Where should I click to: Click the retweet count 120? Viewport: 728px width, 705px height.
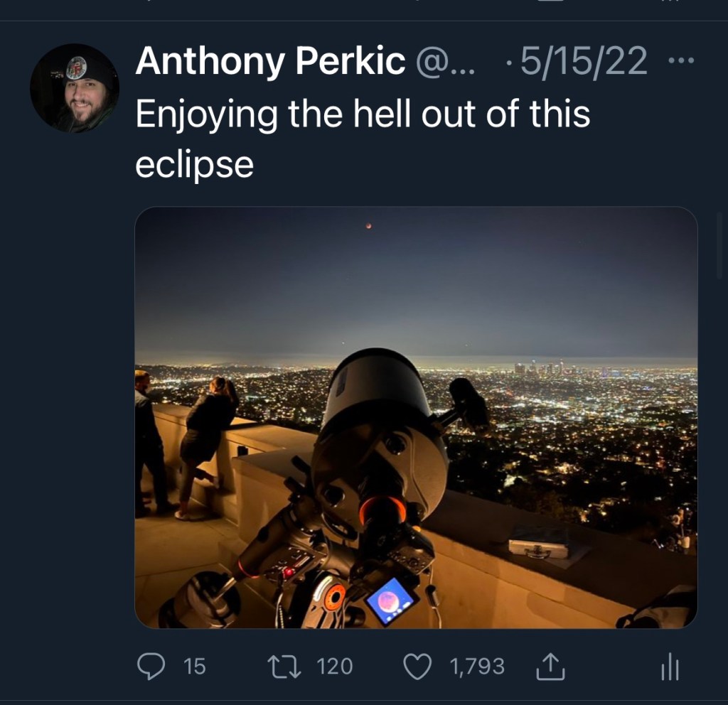click(334, 666)
